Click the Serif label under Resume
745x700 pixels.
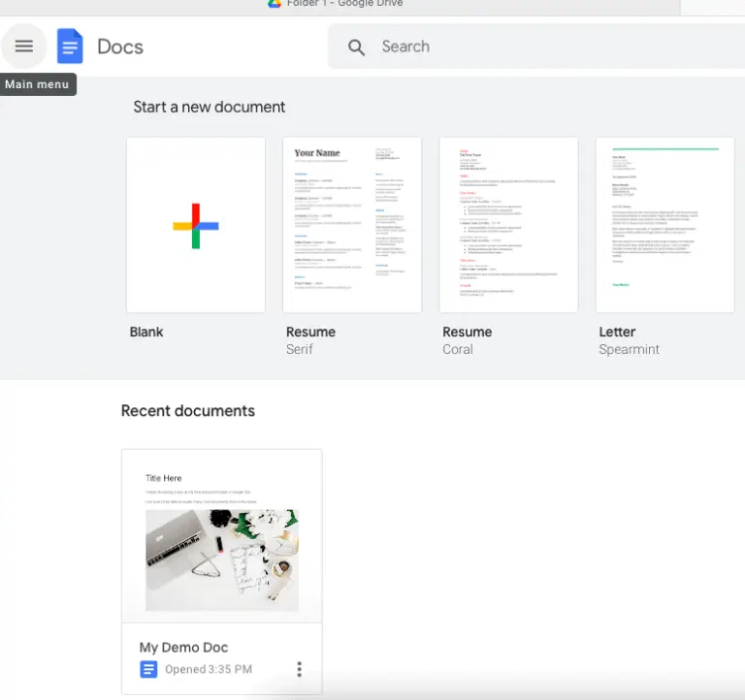click(x=300, y=349)
